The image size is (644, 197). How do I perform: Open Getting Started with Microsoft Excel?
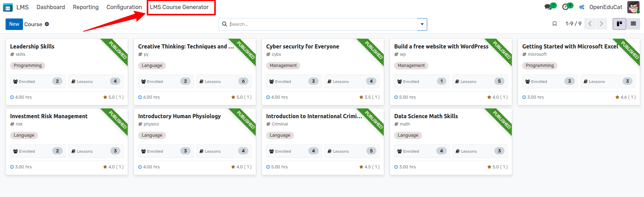(x=570, y=46)
